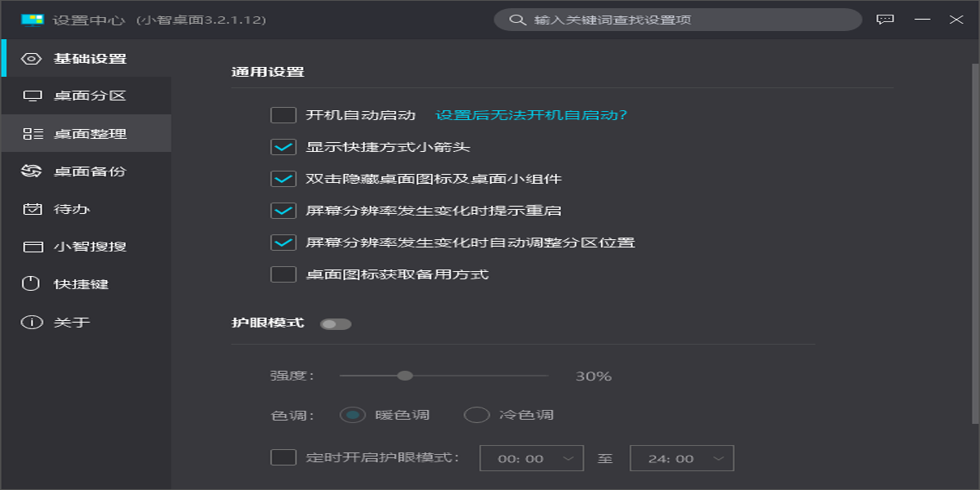Screen dimensions: 980x490
Task: Select the 冷色调 radio button
Action: coord(476,415)
